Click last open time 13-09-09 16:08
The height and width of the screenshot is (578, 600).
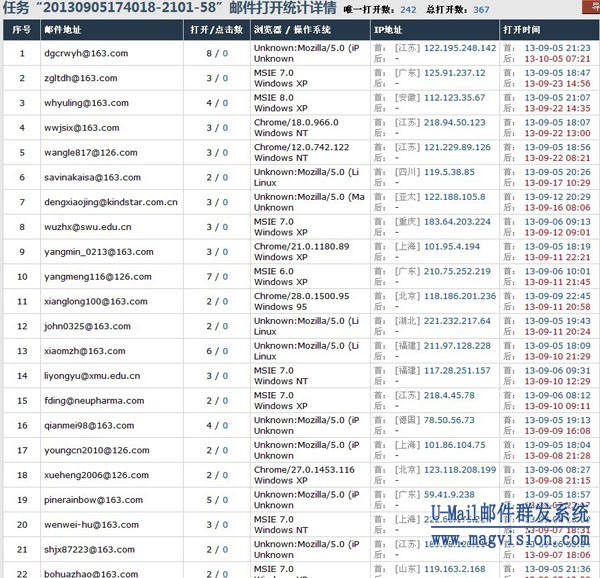click(557, 431)
